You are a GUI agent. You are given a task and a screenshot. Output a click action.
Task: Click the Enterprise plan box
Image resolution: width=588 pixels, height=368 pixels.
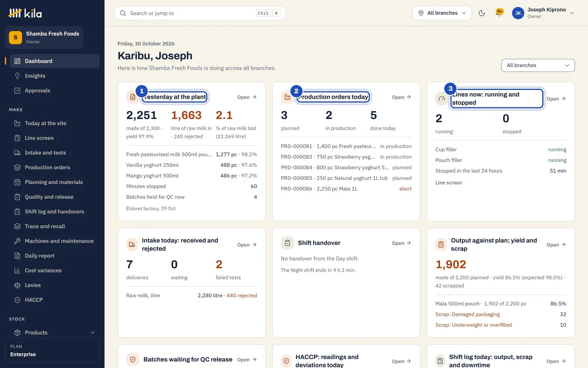click(52, 350)
